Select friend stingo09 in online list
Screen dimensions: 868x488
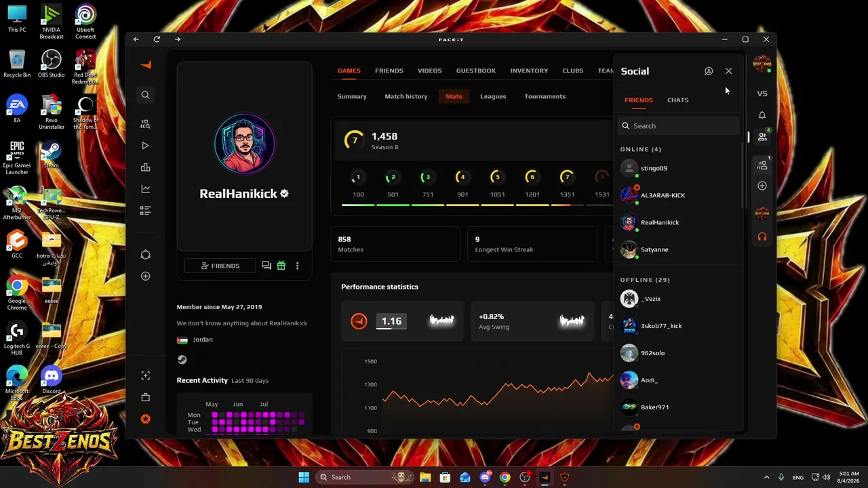[679, 168]
